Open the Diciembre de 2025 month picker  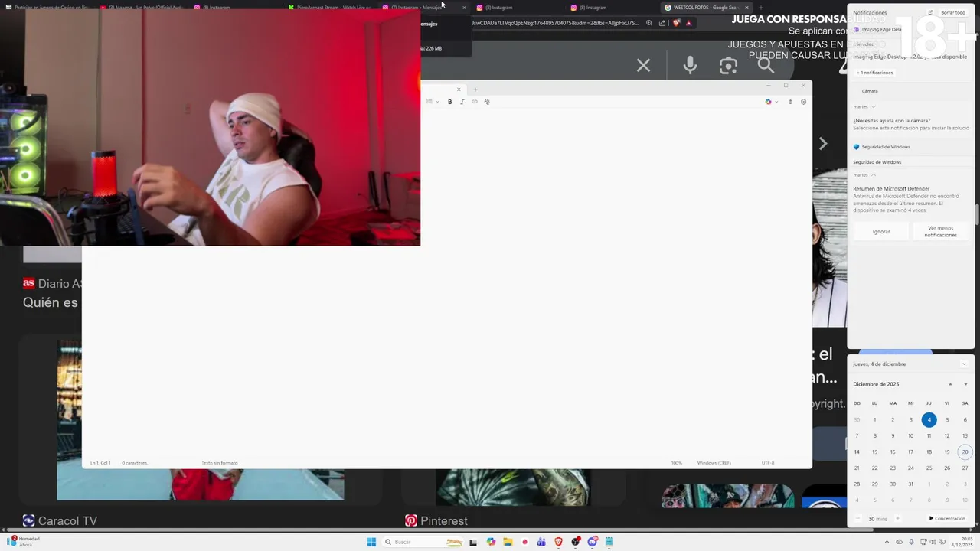coord(876,384)
